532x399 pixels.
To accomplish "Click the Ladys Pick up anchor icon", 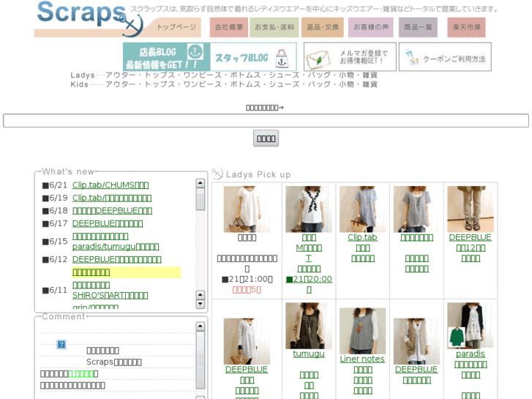I will click(x=217, y=174).
